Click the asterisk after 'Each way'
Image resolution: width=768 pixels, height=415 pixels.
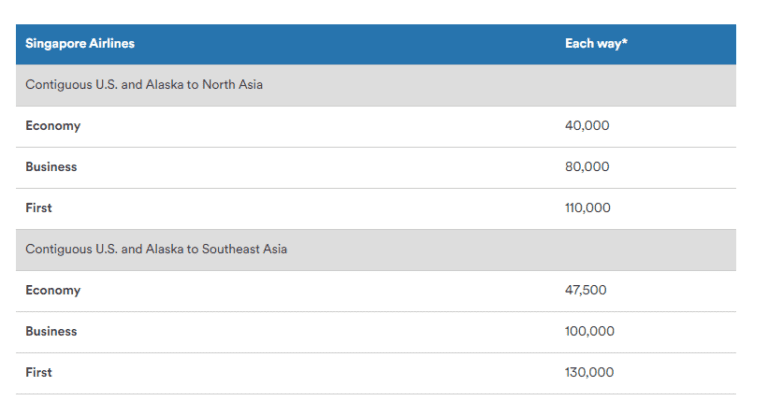click(625, 43)
